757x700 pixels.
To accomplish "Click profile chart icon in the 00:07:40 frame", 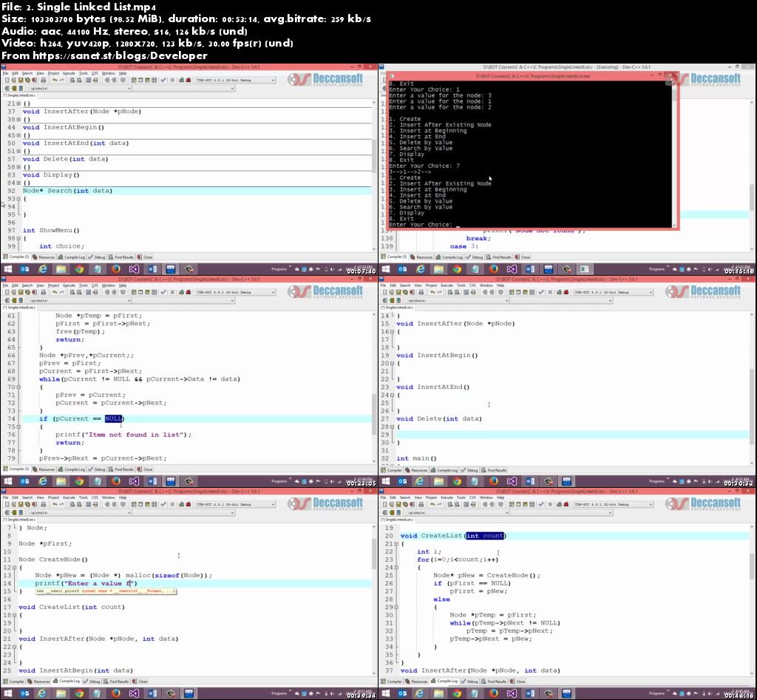I will point(182,80).
